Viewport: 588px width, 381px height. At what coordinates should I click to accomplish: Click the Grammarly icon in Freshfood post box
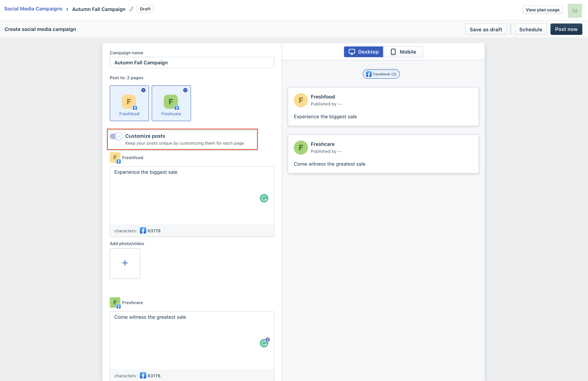point(264,198)
